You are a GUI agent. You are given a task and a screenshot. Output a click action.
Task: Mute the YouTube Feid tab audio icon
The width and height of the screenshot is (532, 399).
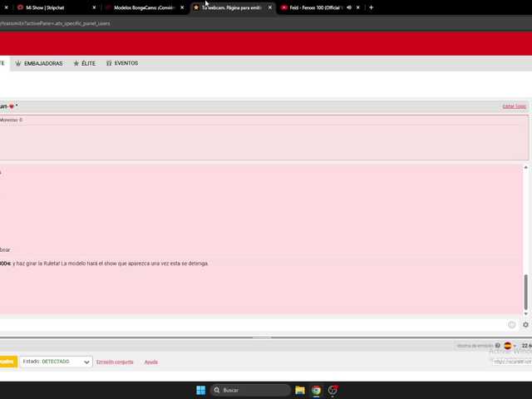coord(349,7)
